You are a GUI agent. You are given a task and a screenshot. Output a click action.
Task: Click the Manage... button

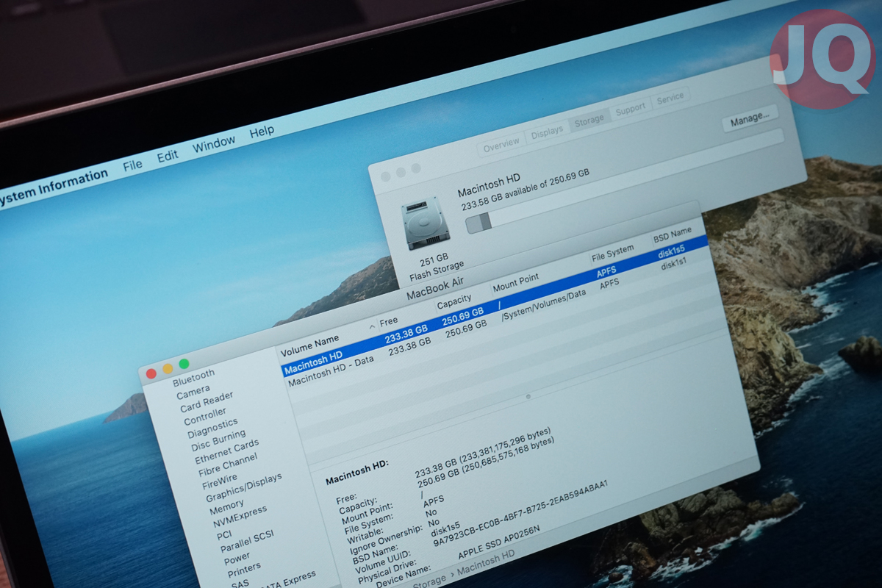pos(750,117)
